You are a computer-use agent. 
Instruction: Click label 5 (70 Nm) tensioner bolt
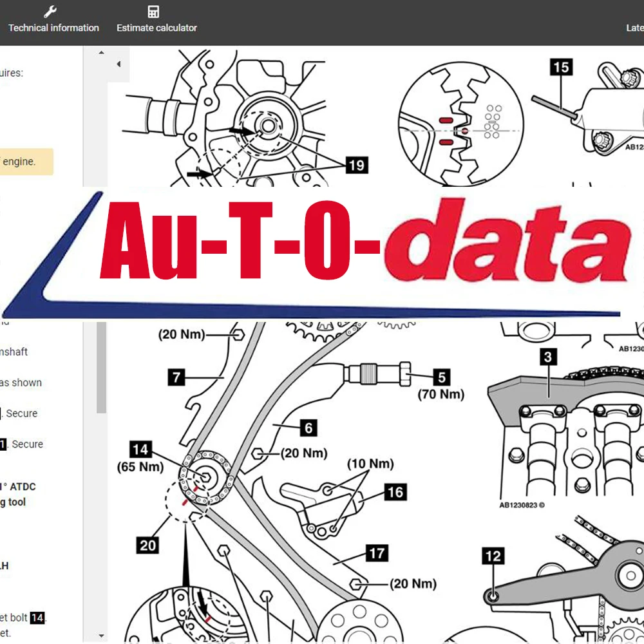click(441, 385)
